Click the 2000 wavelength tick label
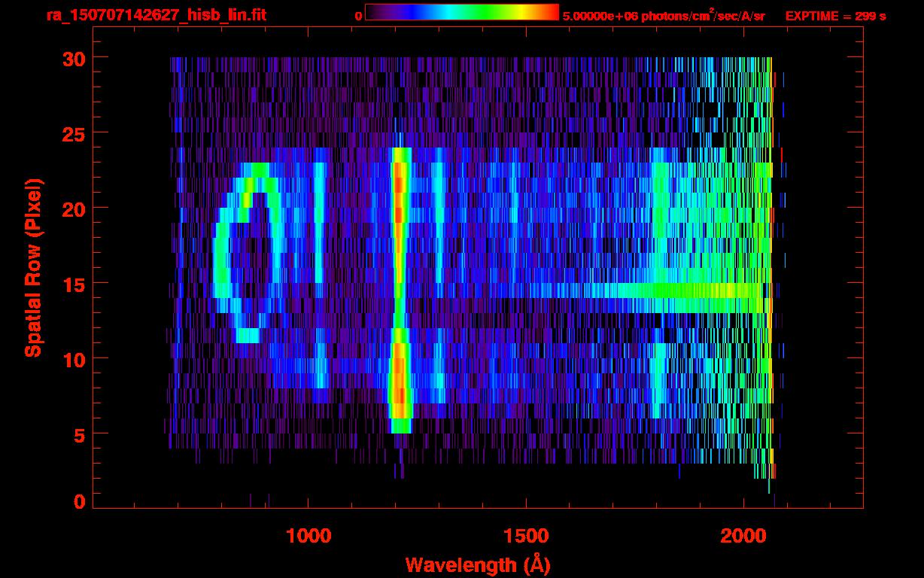This screenshot has height=578, width=924. 743,536
